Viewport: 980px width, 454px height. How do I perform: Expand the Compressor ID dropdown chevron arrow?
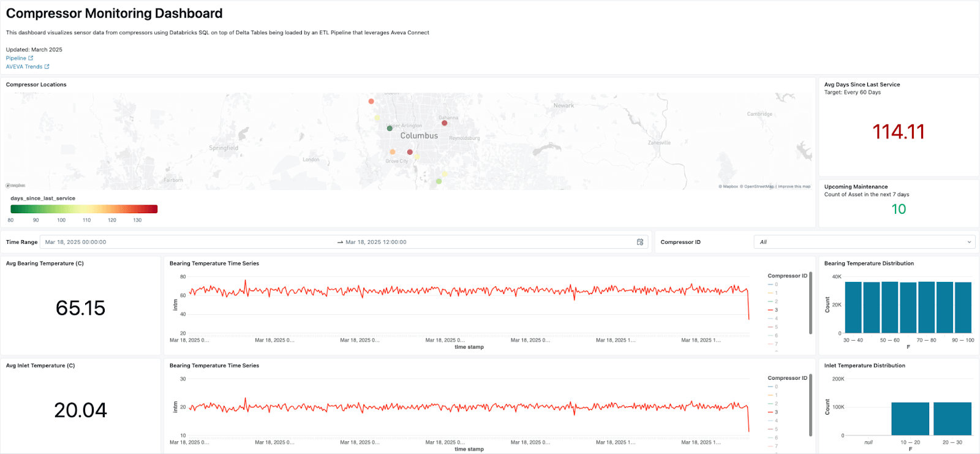click(x=969, y=242)
